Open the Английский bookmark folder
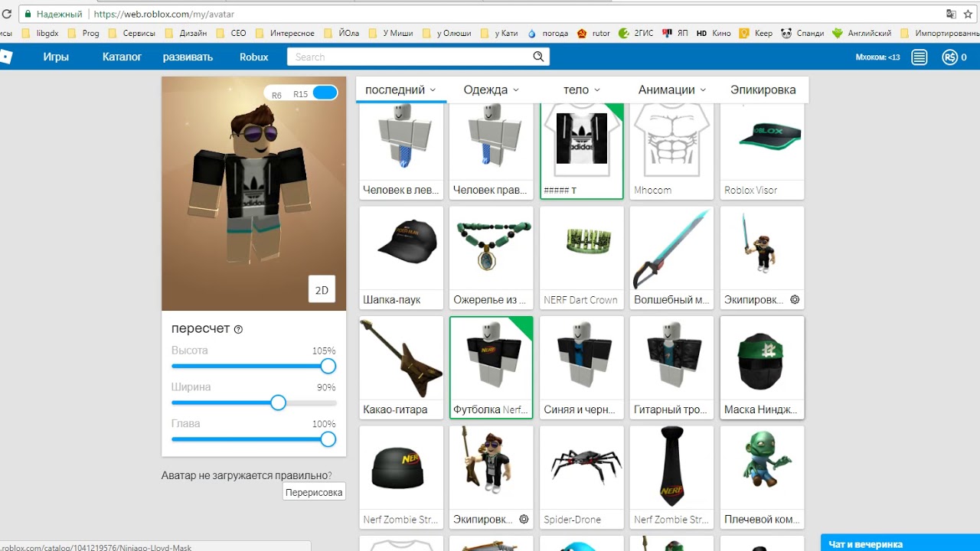Screen dimensions: 980x551 [x=861, y=33]
